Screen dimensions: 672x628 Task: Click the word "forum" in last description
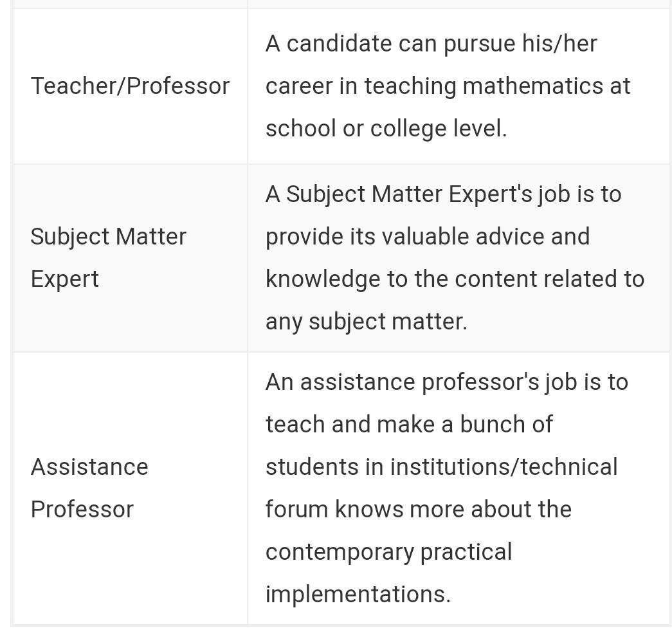(296, 510)
